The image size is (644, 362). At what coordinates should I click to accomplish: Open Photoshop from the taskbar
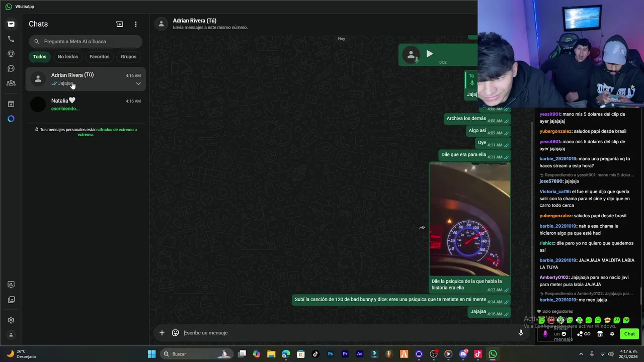click(331, 354)
